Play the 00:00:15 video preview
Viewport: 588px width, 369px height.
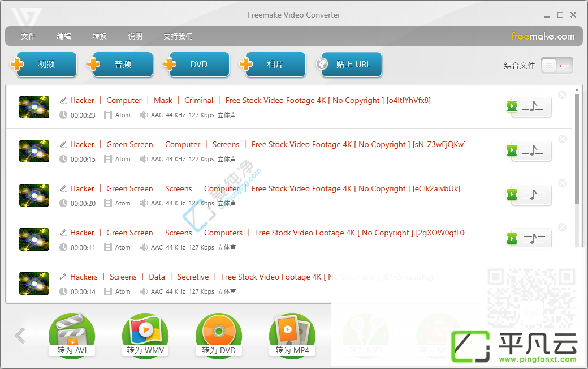[x=512, y=151]
